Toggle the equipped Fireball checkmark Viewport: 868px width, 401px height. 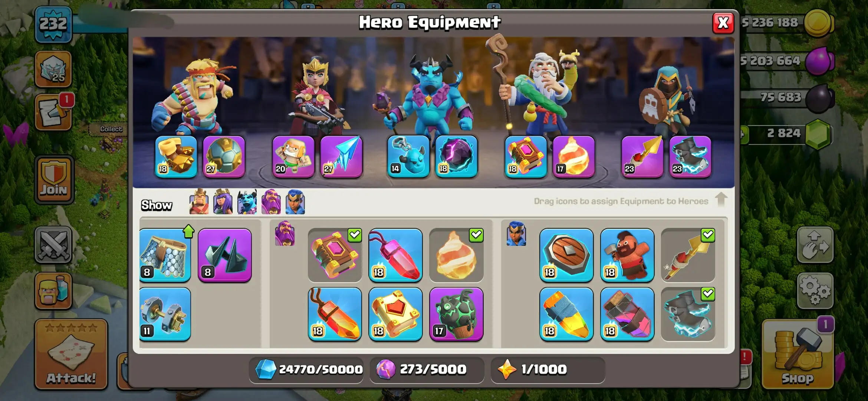(x=476, y=235)
